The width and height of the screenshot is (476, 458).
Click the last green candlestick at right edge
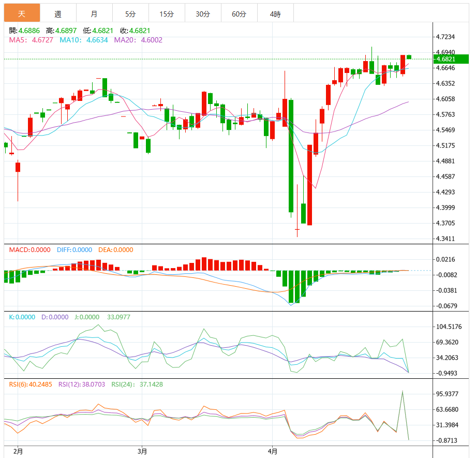(409, 57)
